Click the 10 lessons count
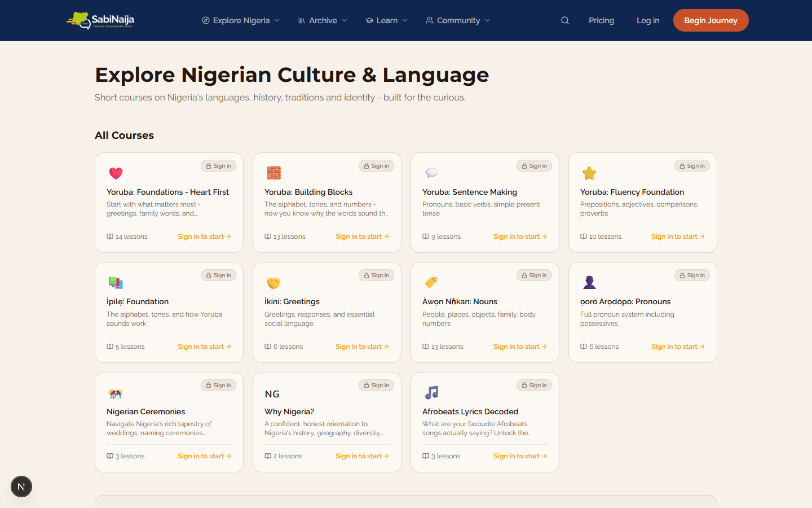This screenshot has height=508, width=812. point(601,237)
